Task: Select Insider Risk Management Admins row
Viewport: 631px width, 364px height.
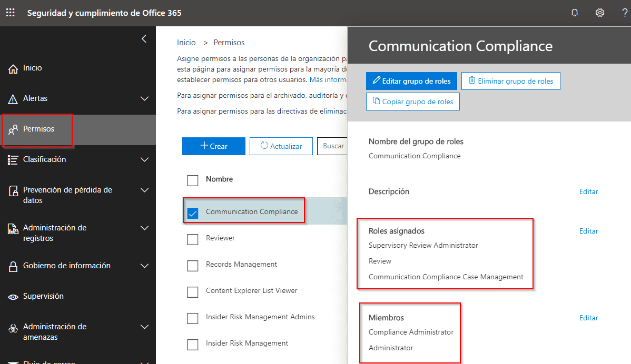Action: pos(266,317)
